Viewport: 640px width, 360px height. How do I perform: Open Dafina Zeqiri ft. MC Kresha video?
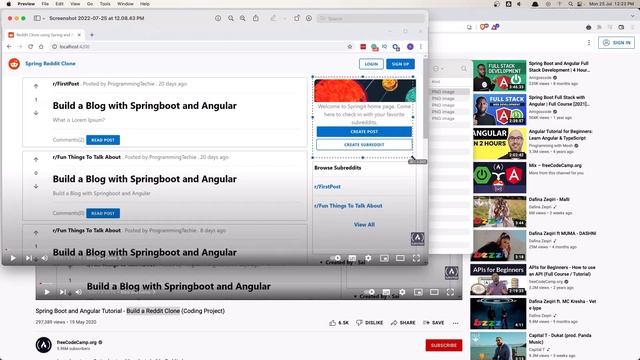(498, 313)
